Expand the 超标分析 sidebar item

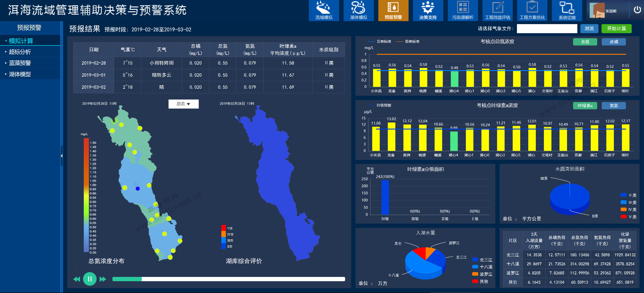(20, 52)
